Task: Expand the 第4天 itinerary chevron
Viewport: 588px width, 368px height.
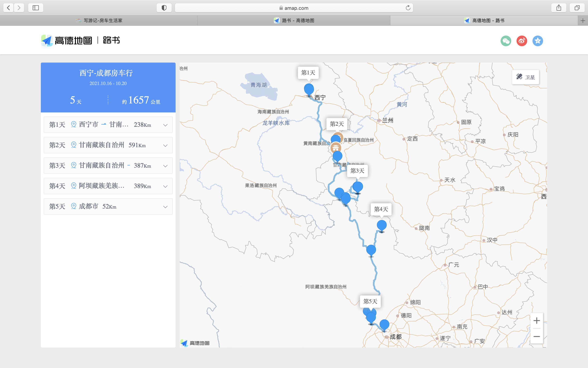Action: (x=165, y=186)
